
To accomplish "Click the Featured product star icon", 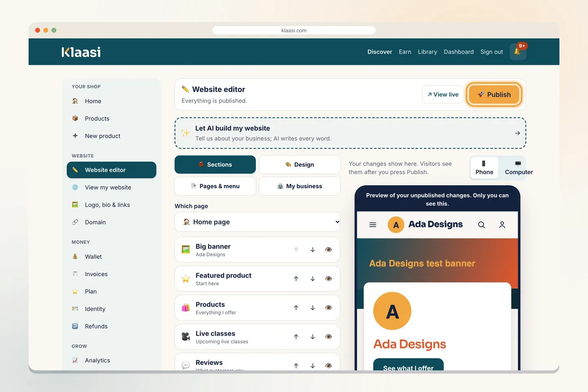I will (186, 278).
